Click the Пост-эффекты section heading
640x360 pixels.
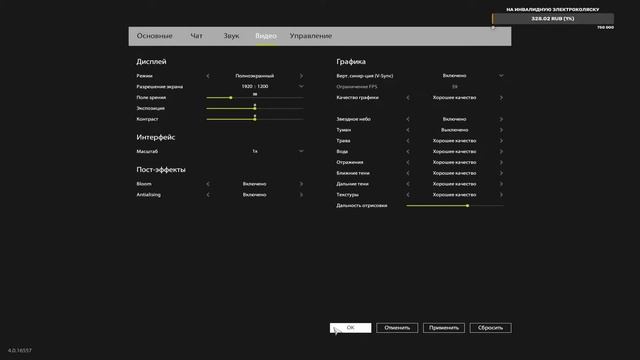pyautogui.click(x=161, y=170)
